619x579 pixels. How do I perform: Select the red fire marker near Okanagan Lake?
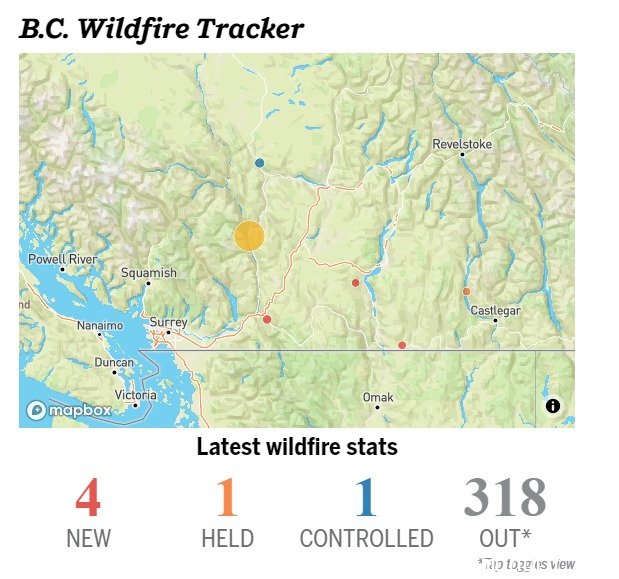pyautogui.click(x=355, y=283)
